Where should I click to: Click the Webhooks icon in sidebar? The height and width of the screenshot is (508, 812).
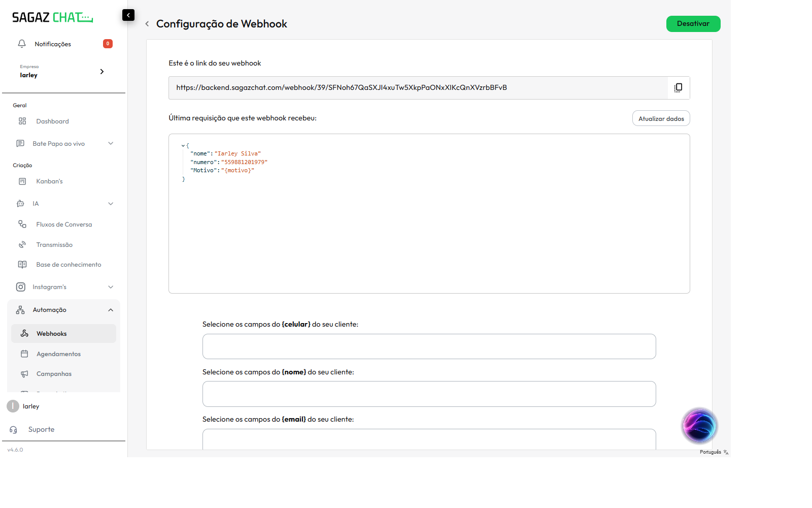[24, 333]
